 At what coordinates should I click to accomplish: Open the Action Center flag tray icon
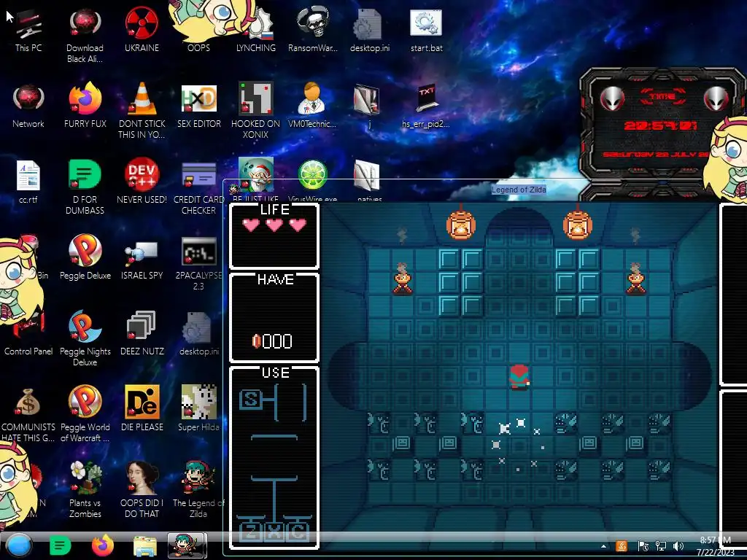pos(643,546)
